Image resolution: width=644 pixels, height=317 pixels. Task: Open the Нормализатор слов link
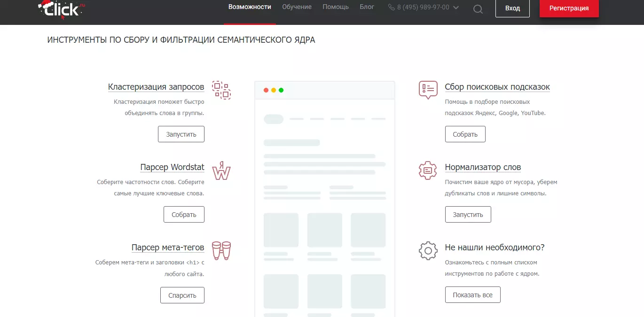click(x=483, y=167)
